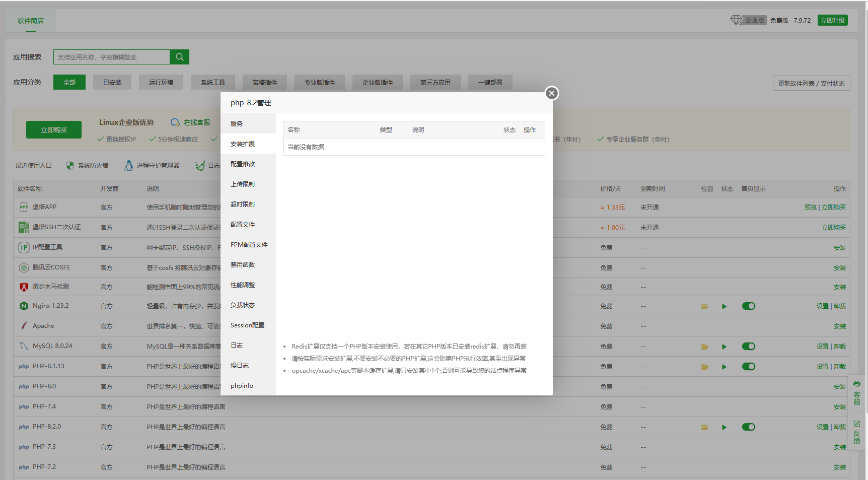The image size is (868, 480).
Task: Filter by 已安装 category
Action: pyautogui.click(x=112, y=82)
